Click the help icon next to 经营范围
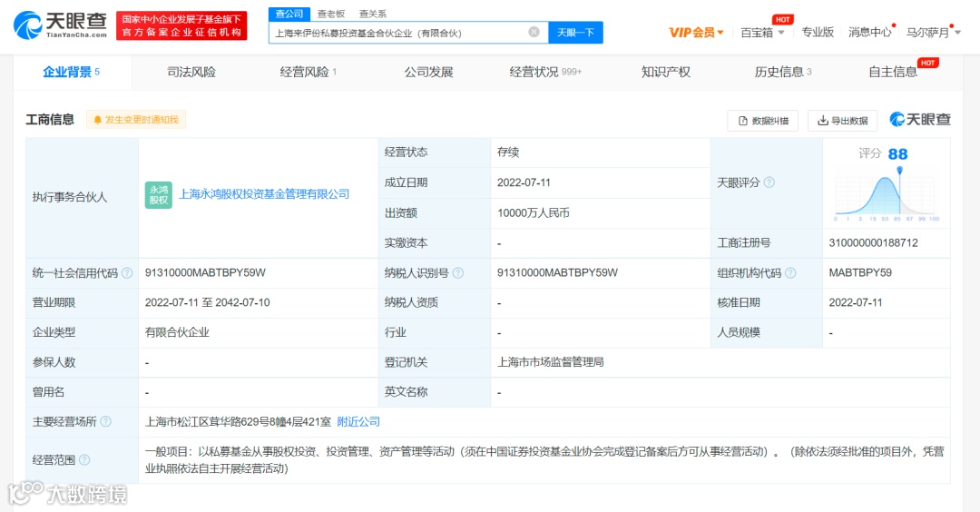This screenshot has width=980, height=512. 84,460
